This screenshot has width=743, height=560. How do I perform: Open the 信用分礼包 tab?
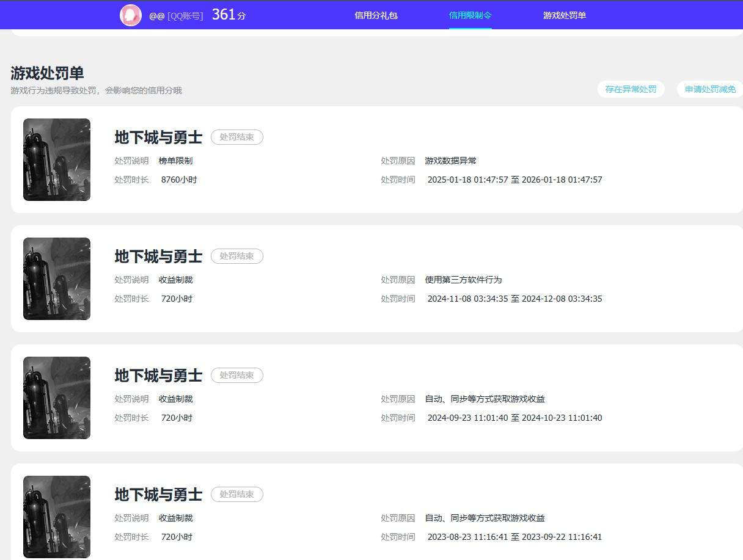(x=376, y=15)
